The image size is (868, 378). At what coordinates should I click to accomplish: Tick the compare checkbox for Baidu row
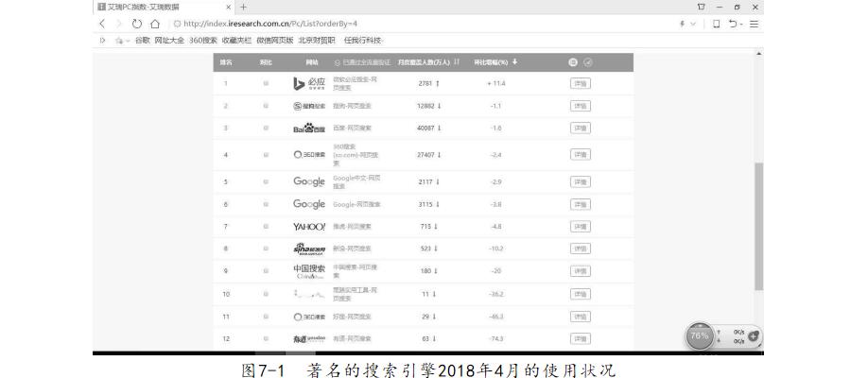(x=266, y=129)
